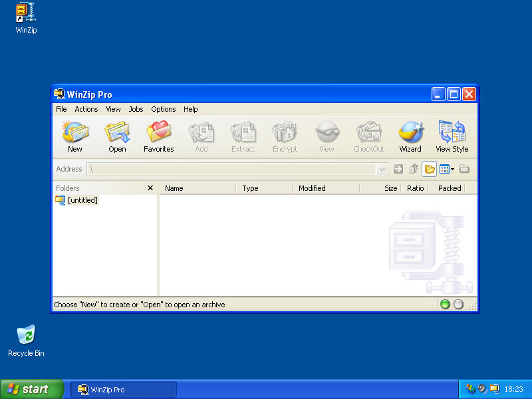Viewport: 532px width, 399px height.
Task: Open the WinZip shortcut on the desktop
Action: 25,17
